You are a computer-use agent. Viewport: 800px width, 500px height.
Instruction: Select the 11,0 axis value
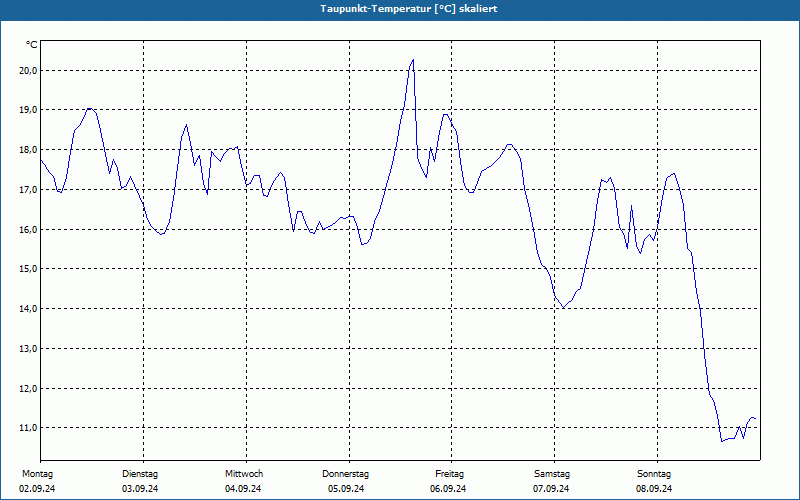(28, 428)
